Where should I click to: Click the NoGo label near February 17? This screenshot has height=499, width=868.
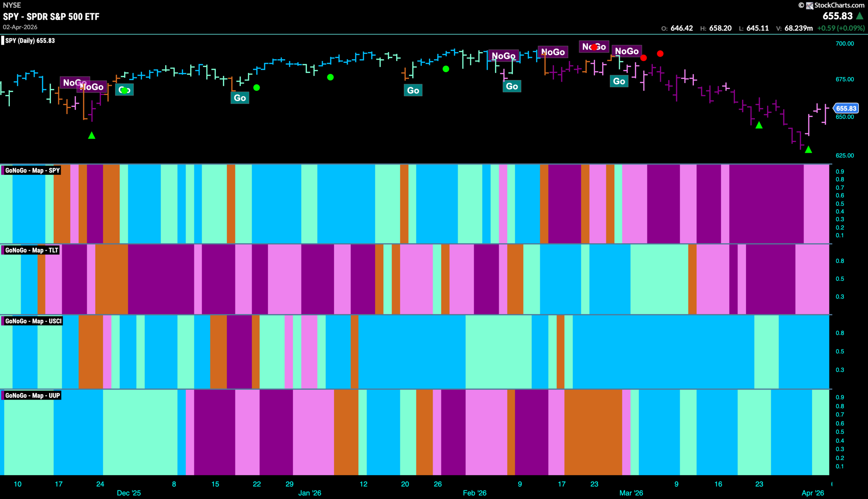[x=553, y=52]
